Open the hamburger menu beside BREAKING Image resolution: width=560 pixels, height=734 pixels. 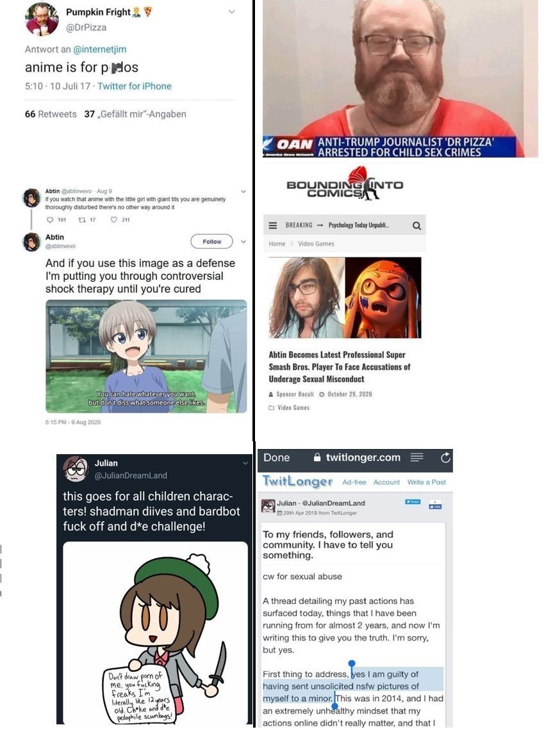(x=272, y=225)
